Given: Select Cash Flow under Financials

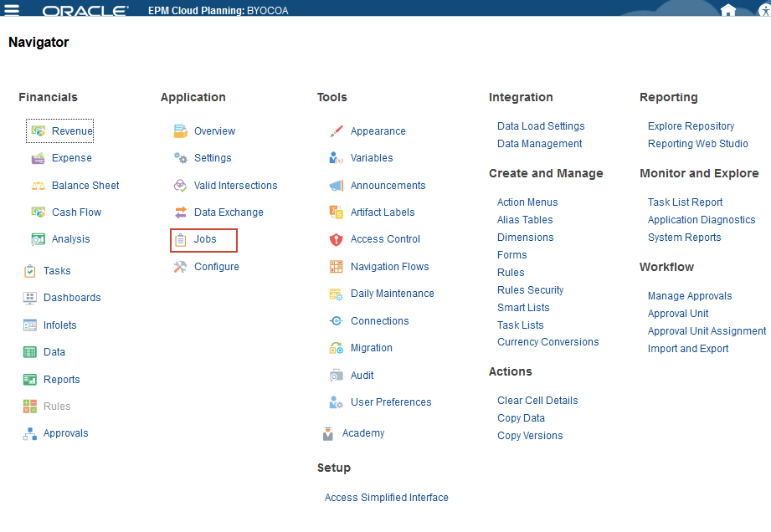Looking at the screenshot, I should [x=76, y=212].
